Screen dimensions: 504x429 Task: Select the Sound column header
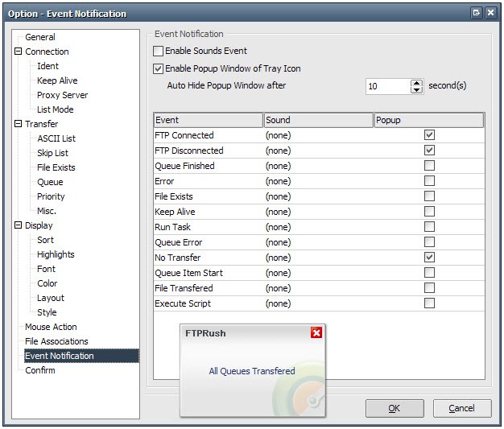coord(318,120)
